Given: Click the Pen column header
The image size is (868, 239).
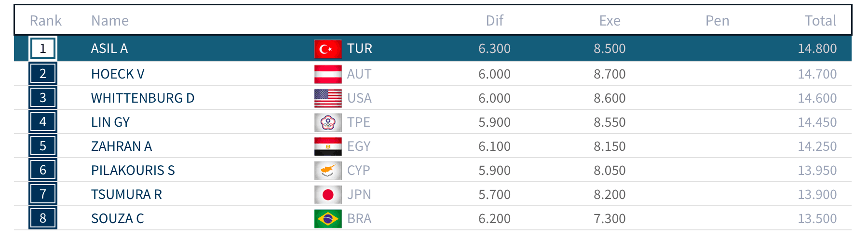Looking at the screenshot, I should coord(717,21).
